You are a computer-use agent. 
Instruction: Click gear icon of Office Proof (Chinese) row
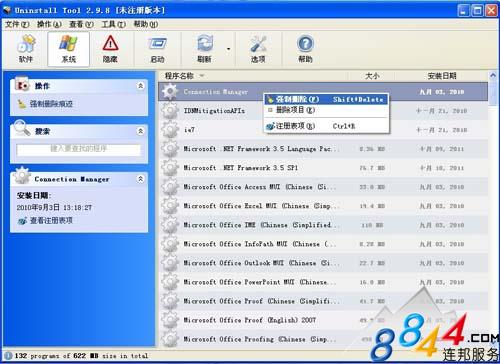tap(170, 301)
